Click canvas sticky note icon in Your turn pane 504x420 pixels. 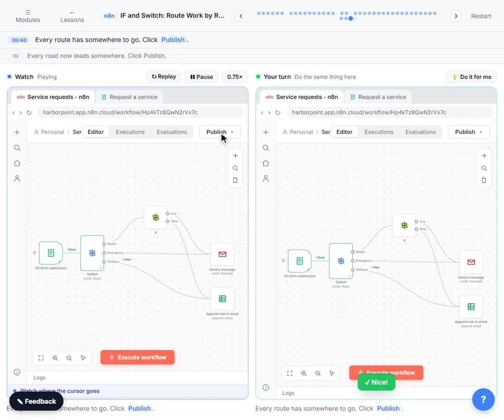[x=484, y=180]
